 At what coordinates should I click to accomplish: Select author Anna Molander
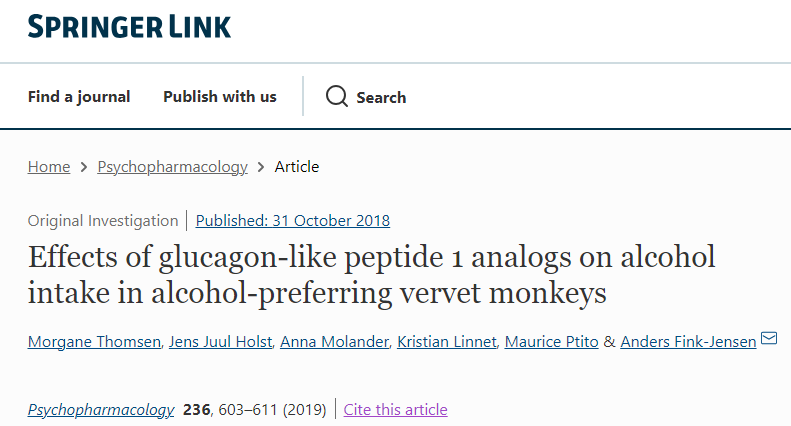click(332, 342)
